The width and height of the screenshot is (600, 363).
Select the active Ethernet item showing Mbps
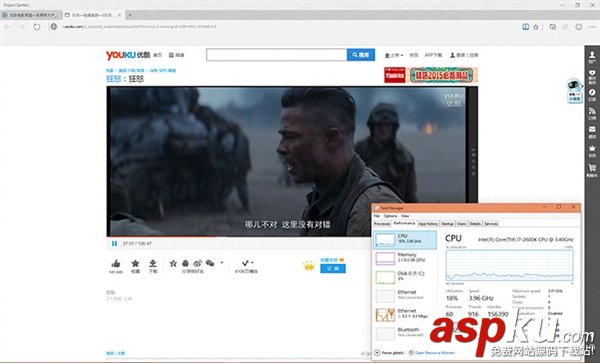[x=405, y=314]
